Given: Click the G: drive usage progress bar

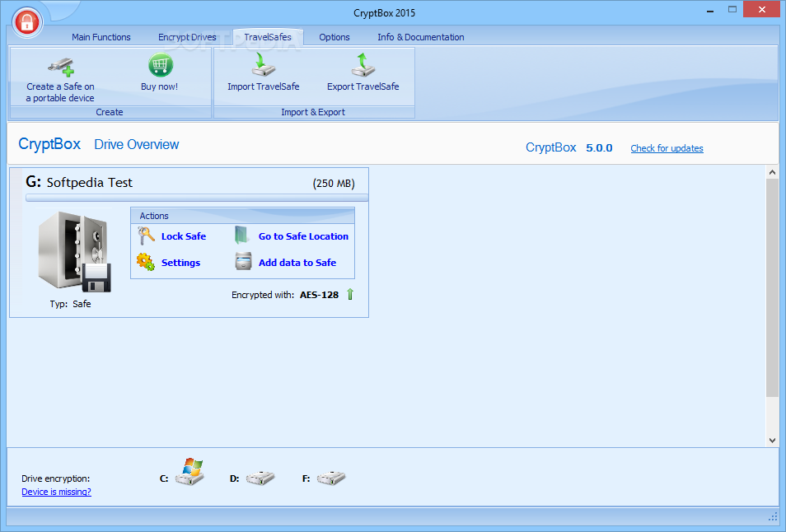Looking at the screenshot, I should tap(197, 198).
